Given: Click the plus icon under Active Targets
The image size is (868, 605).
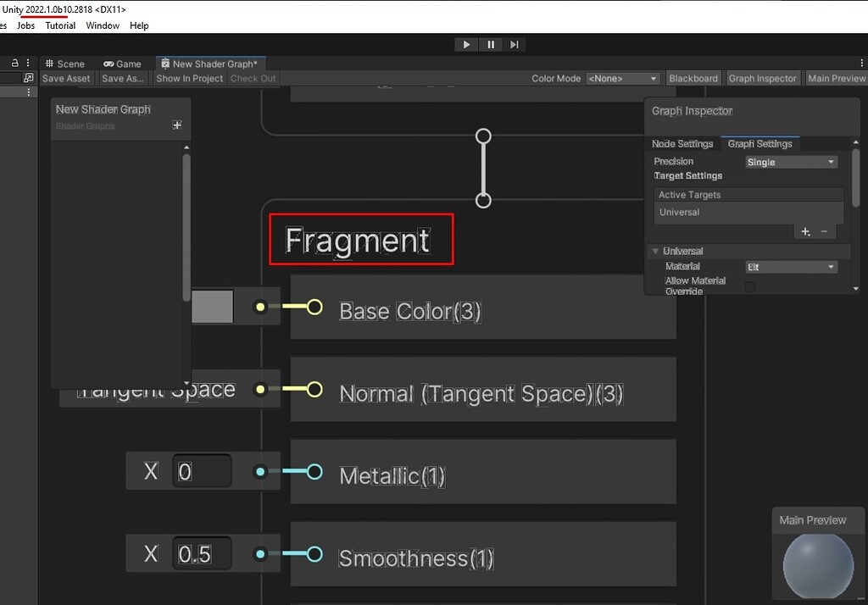Looking at the screenshot, I should [x=805, y=230].
